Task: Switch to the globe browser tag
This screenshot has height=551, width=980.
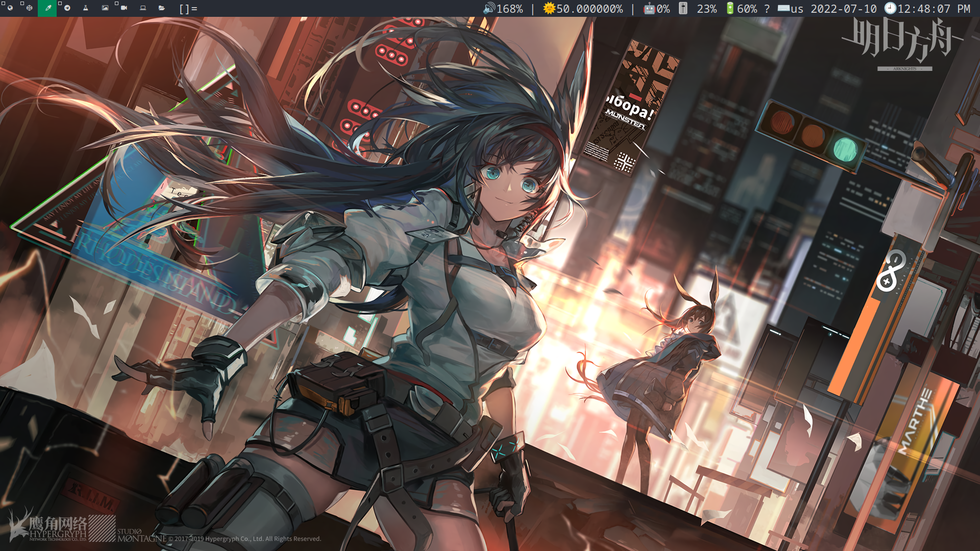Action: coord(10,8)
